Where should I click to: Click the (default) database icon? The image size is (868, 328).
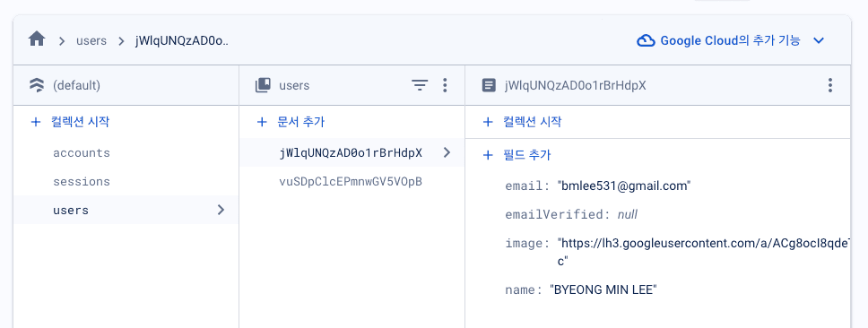coord(37,85)
